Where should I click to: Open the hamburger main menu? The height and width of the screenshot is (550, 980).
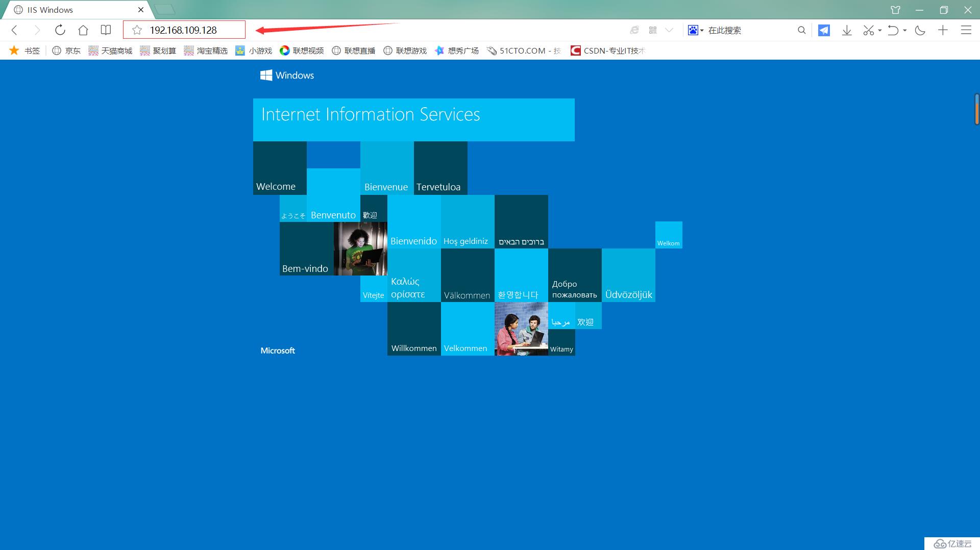coord(966,30)
